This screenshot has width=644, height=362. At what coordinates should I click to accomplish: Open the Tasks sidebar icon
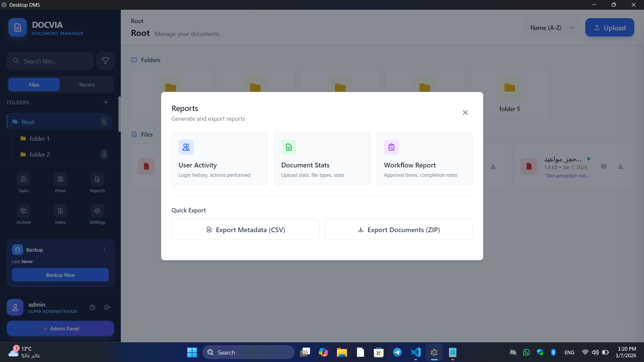[x=23, y=183]
